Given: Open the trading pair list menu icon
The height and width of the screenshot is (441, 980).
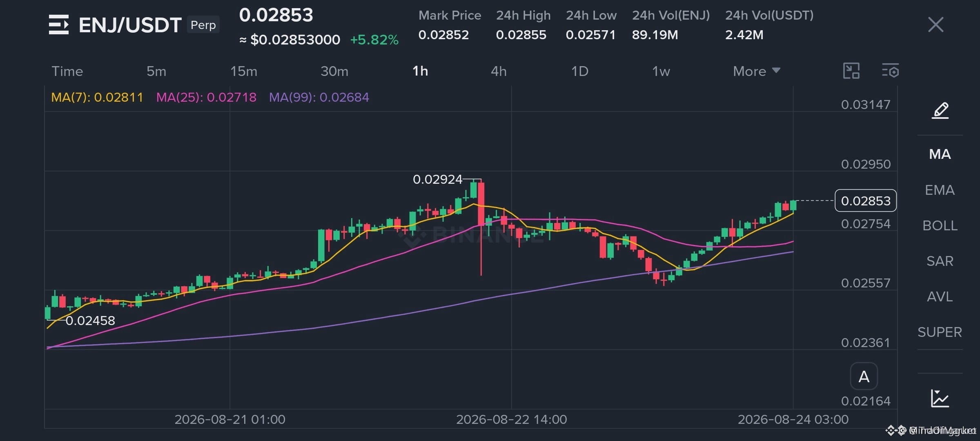Looking at the screenshot, I should pyautogui.click(x=59, y=25).
